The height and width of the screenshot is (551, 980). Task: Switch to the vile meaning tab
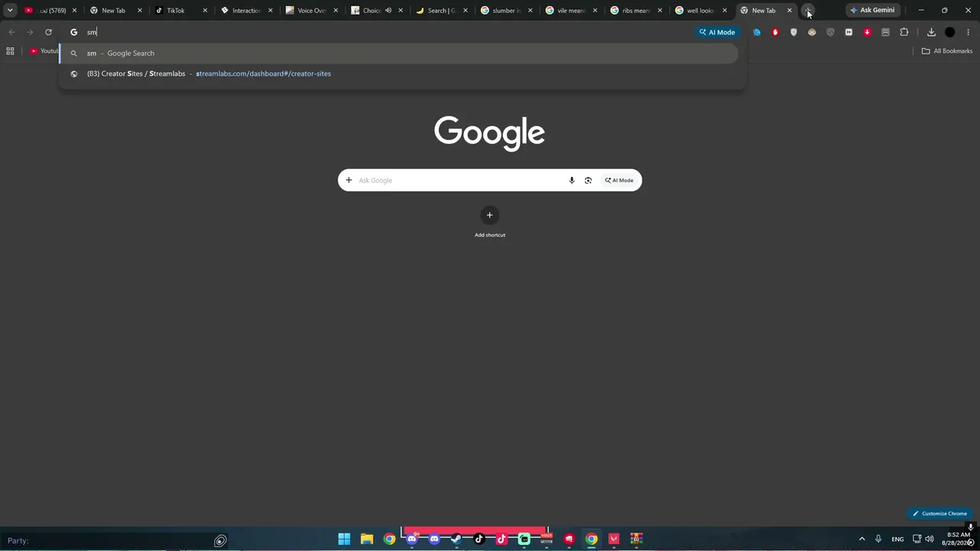pyautogui.click(x=571, y=10)
